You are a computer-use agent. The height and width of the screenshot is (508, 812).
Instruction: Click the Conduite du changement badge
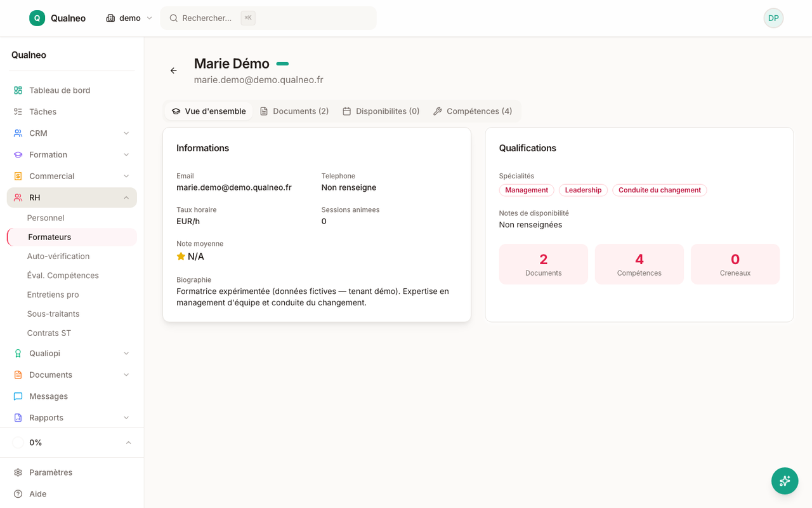point(660,190)
